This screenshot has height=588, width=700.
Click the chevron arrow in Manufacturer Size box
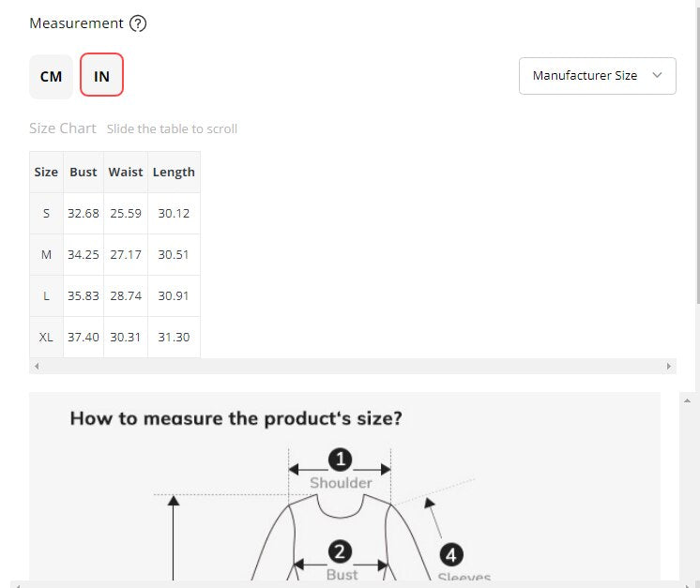coord(657,75)
